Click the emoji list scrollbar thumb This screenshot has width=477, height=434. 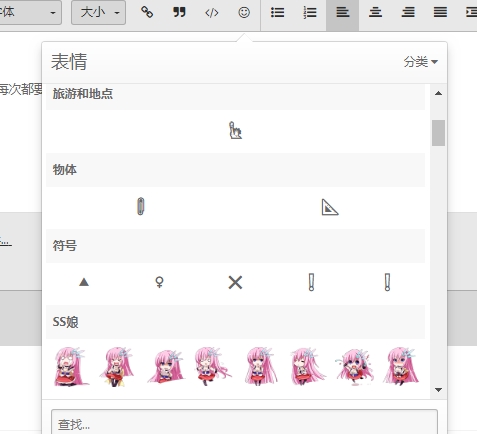[x=438, y=133]
